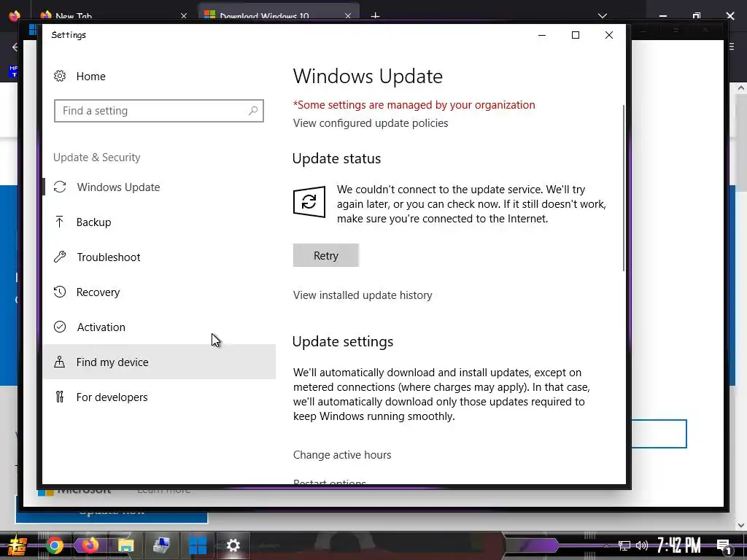Open the browser tab list dropdown arrow

tap(602, 16)
